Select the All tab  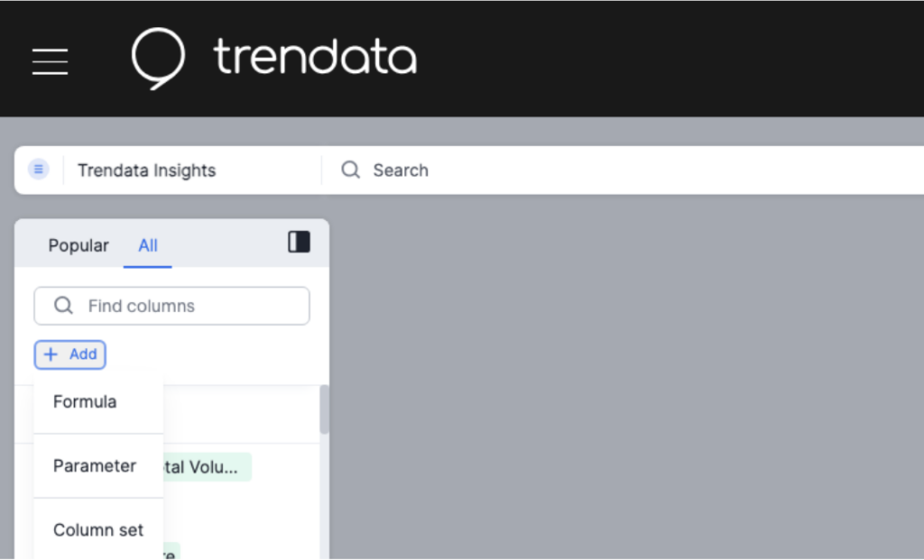tap(148, 245)
